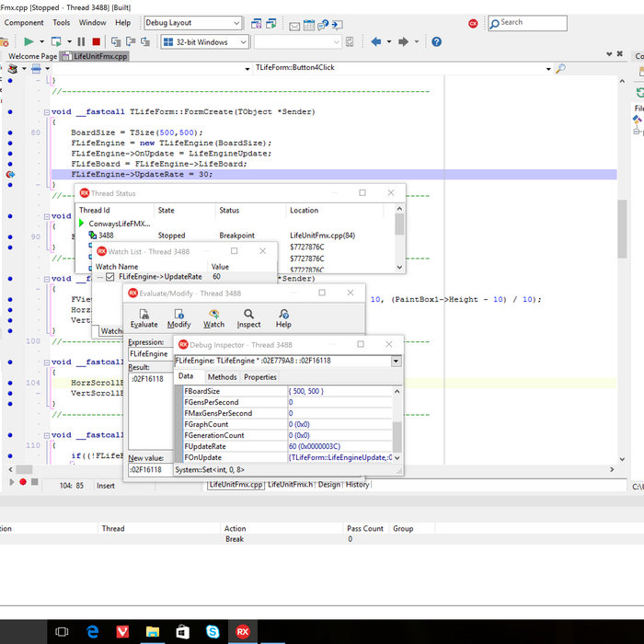Select the FBoardSize row in Debug Inspector
This screenshot has height=644, width=644.
[x=287, y=391]
